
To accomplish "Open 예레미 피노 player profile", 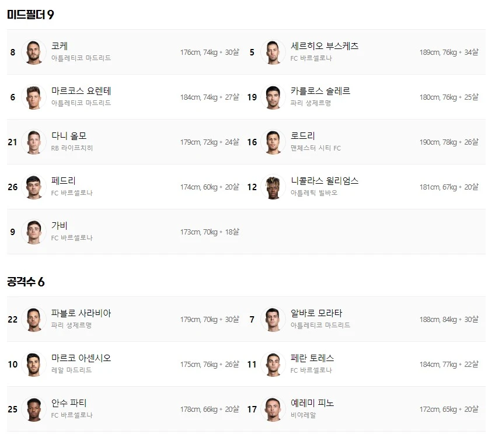I will click(312, 403).
